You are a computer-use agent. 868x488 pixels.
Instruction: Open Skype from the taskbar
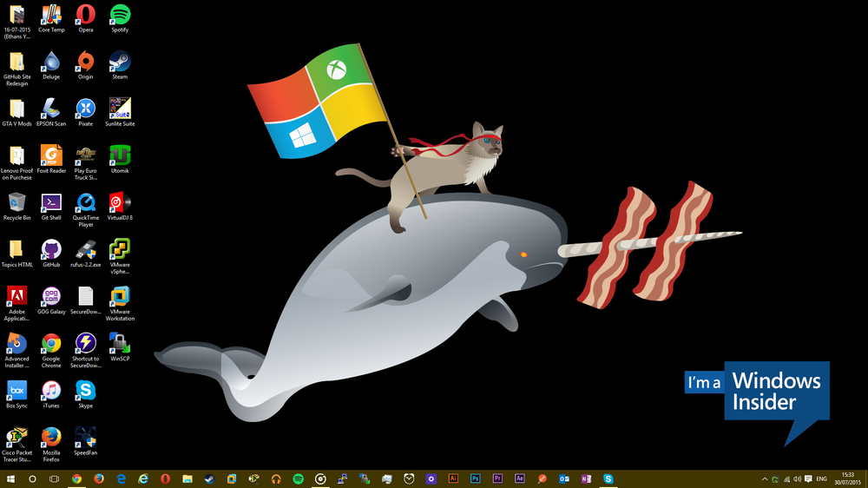tap(608, 478)
